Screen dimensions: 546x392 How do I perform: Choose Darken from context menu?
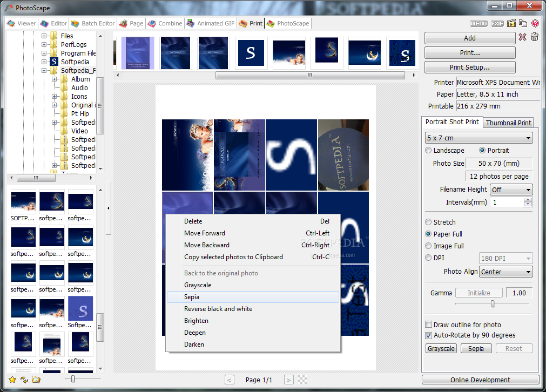(253, 344)
